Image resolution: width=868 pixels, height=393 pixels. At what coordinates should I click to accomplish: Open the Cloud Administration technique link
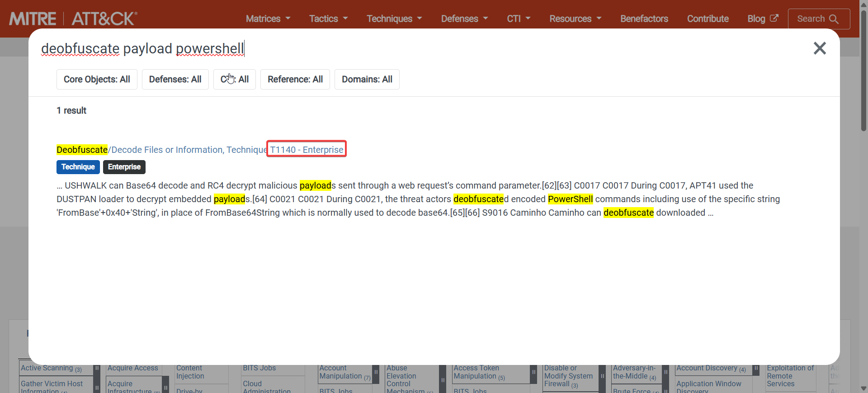coord(267,387)
